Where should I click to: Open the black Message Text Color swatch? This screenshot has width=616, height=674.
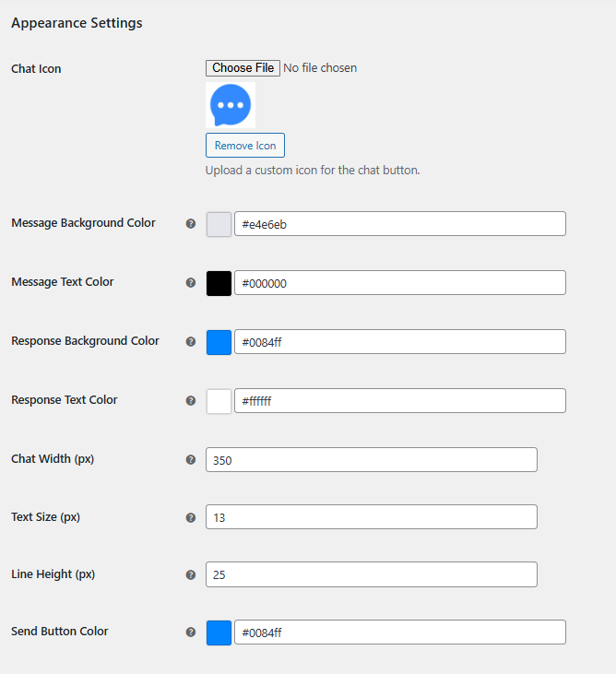tap(219, 283)
